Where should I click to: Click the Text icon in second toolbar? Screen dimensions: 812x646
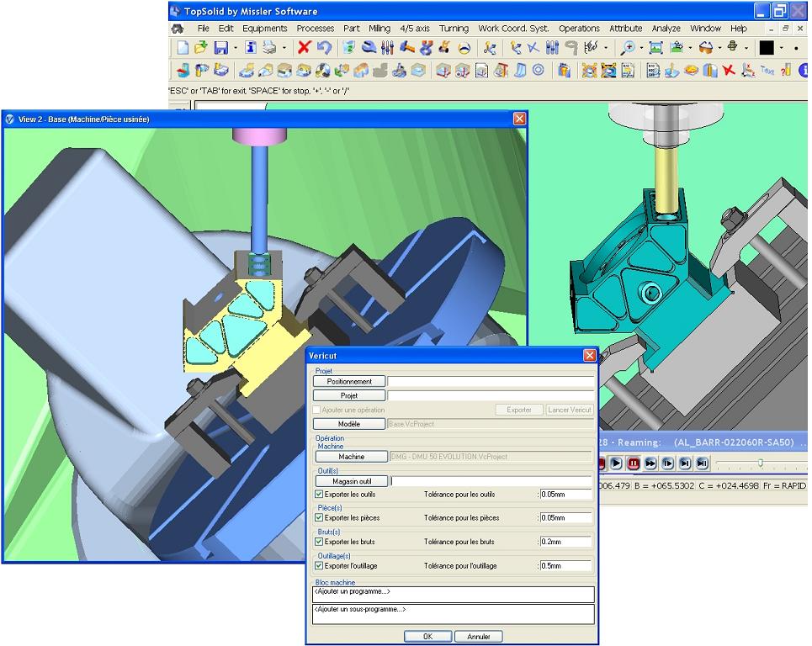(x=767, y=70)
